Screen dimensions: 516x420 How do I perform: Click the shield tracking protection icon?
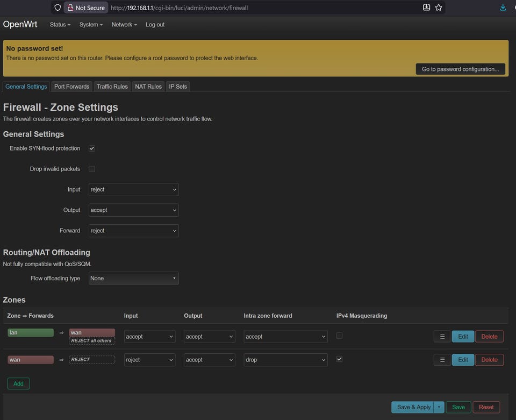click(58, 8)
